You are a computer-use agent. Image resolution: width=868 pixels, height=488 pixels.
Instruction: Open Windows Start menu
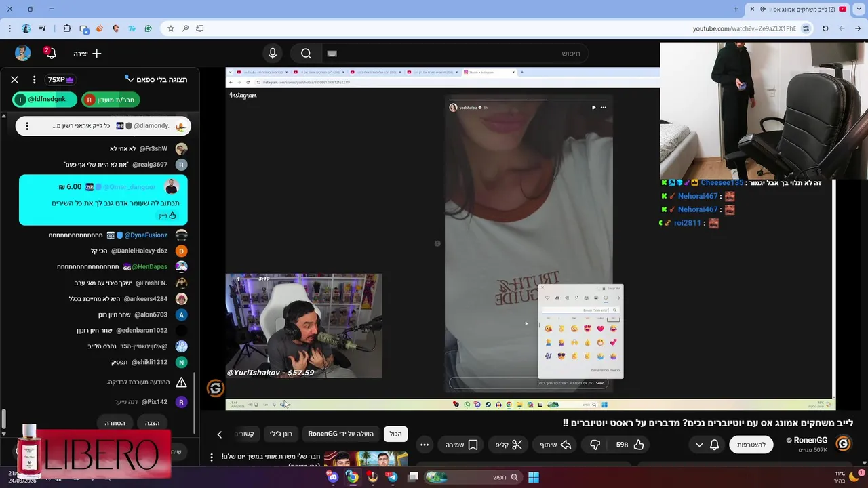534,477
